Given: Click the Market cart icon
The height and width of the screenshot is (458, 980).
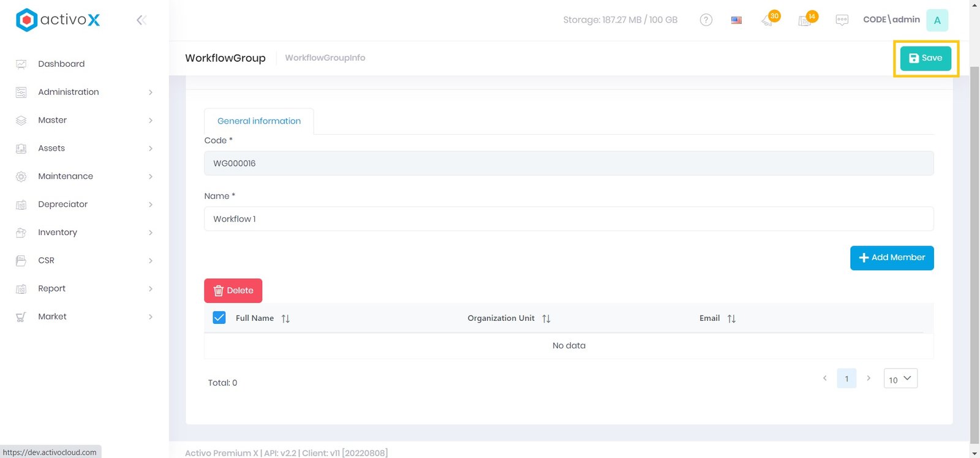Looking at the screenshot, I should pos(21,317).
